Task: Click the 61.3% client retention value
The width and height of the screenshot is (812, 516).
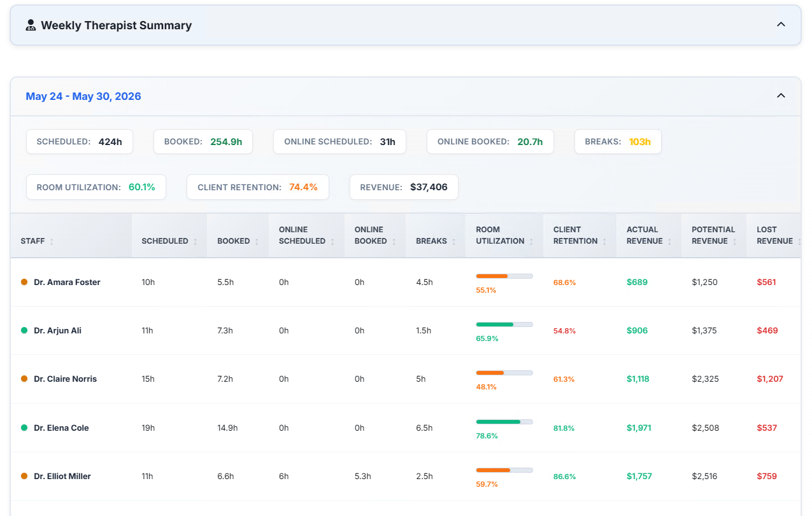Action: pos(564,379)
